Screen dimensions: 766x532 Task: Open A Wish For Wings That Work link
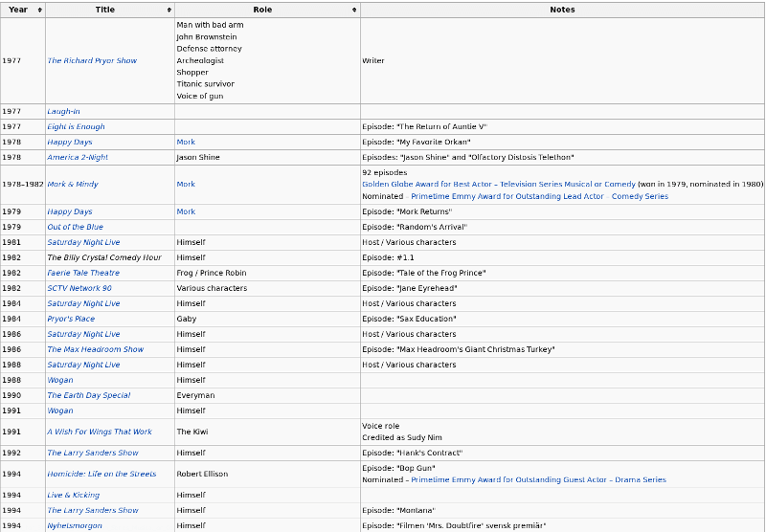click(x=100, y=432)
